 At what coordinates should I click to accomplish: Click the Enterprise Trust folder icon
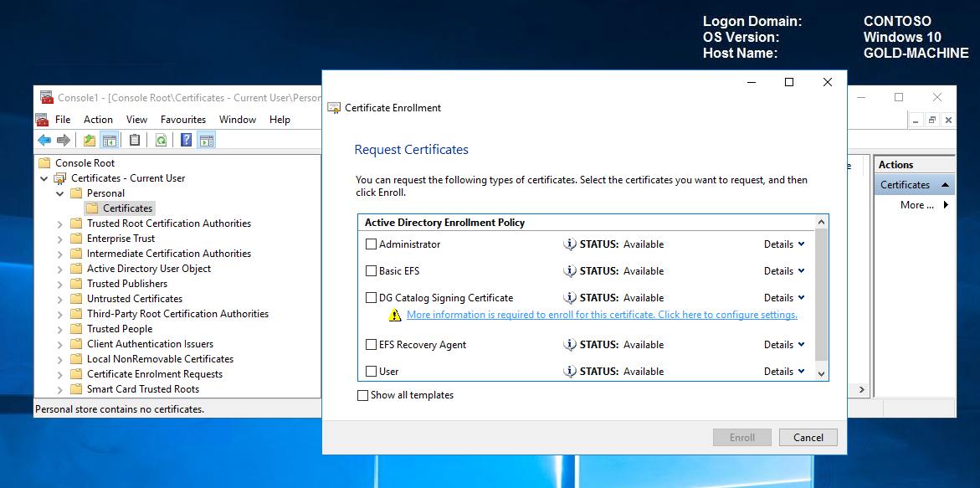[76, 239]
